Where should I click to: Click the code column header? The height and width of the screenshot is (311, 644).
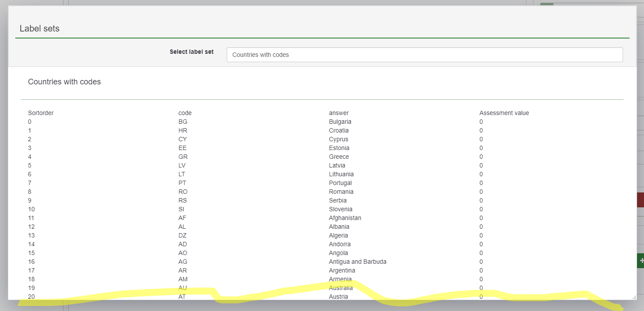185,113
